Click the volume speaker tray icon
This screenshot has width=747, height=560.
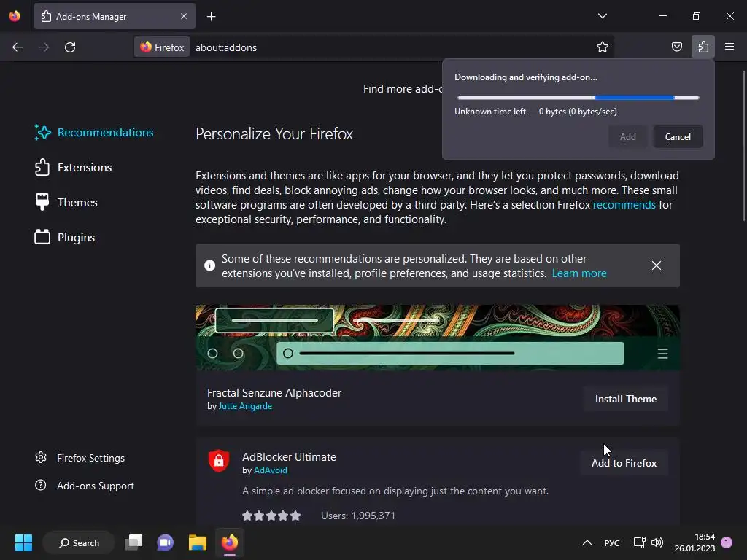[x=657, y=542]
